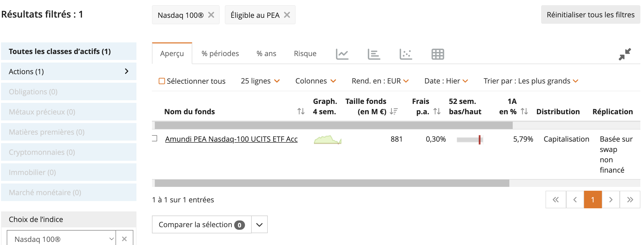Remove the Éligible au PEA filter chip

pyautogui.click(x=287, y=15)
